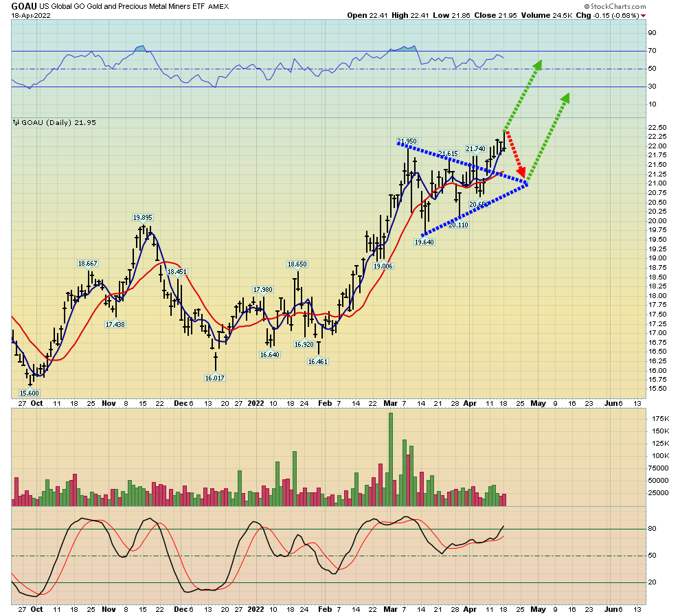Click the 21.615 price label
680x616 pixels.
pos(448,153)
